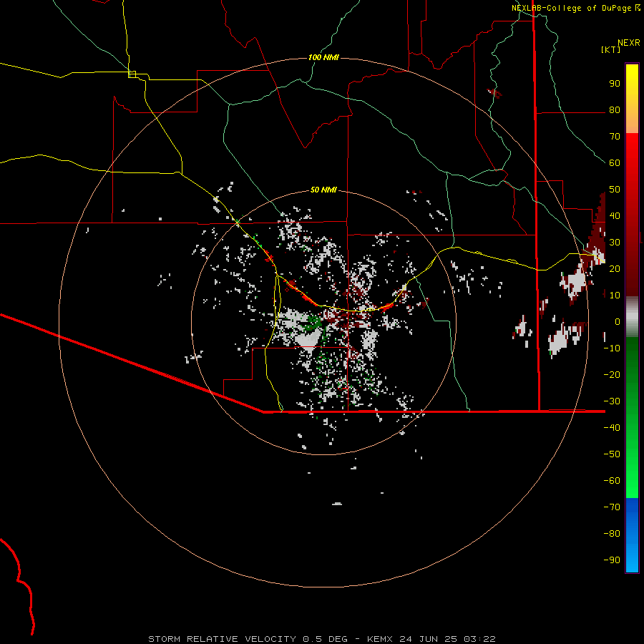Click the -70 knot scale label
Screen dimensions: 644x644
[x=612, y=507]
